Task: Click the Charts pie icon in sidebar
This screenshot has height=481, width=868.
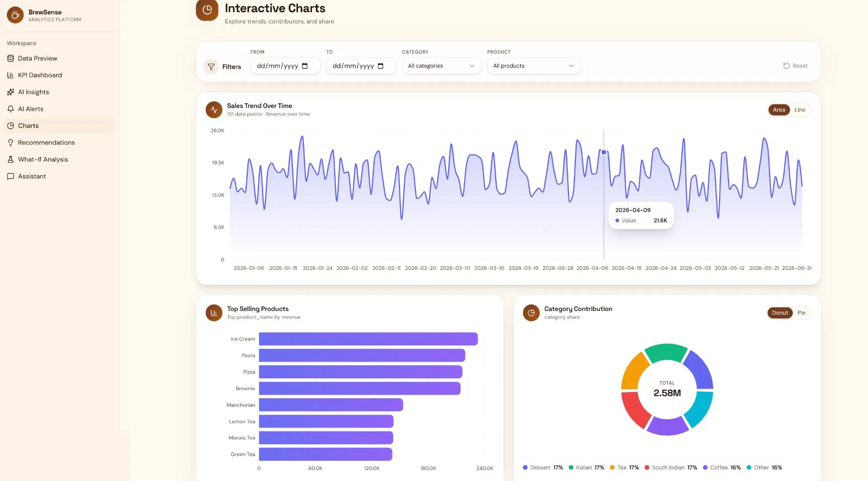Action: point(10,126)
